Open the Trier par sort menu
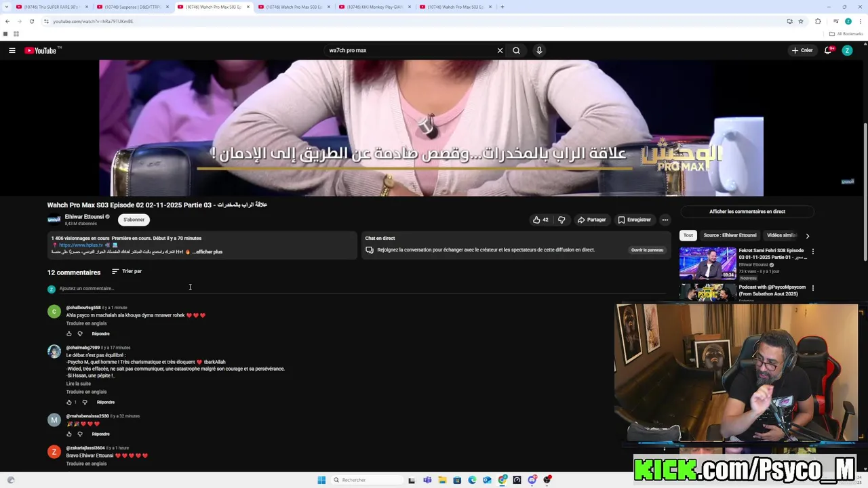 pyautogui.click(x=127, y=271)
